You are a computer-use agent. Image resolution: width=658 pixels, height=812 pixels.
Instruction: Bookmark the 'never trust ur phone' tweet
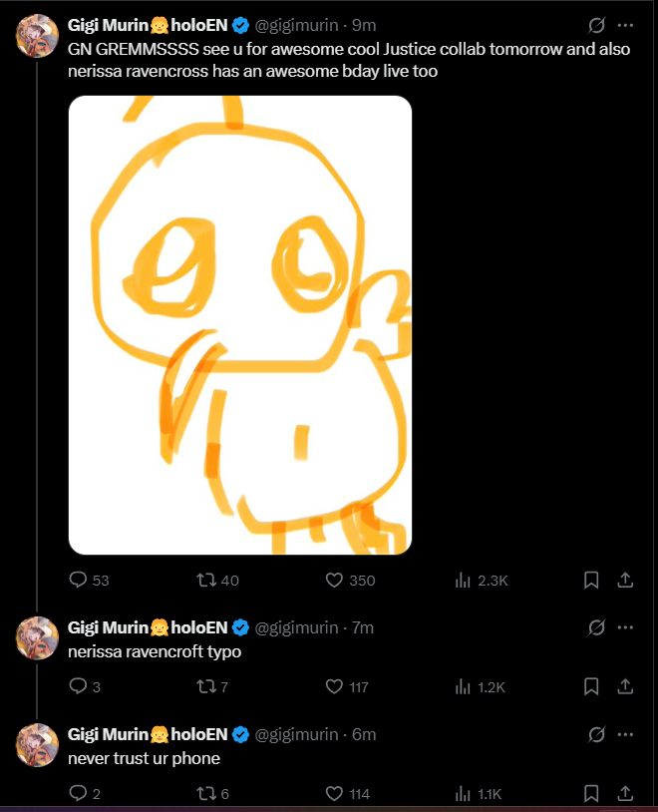pyautogui.click(x=590, y=793)
